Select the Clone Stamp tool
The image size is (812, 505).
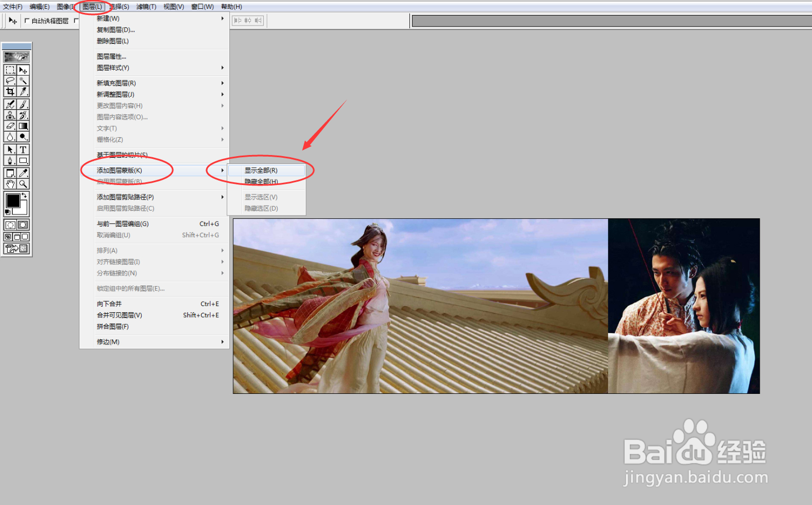click(10, 115)
